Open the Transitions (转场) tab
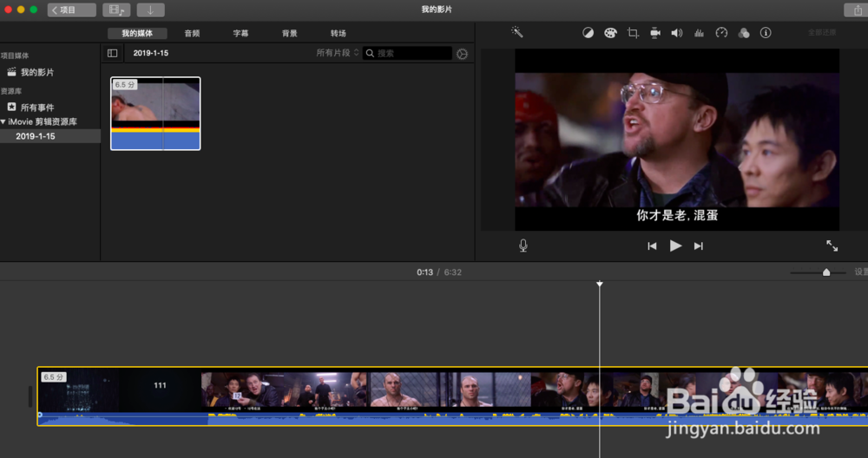Image resolution: width=868 pixels, height=458 pixels. (x=339, y=33)
